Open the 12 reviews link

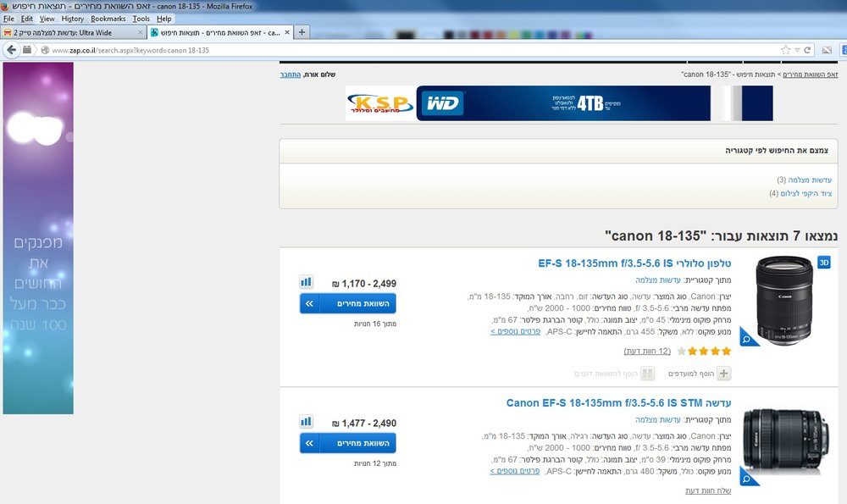[x=647, y=352]
